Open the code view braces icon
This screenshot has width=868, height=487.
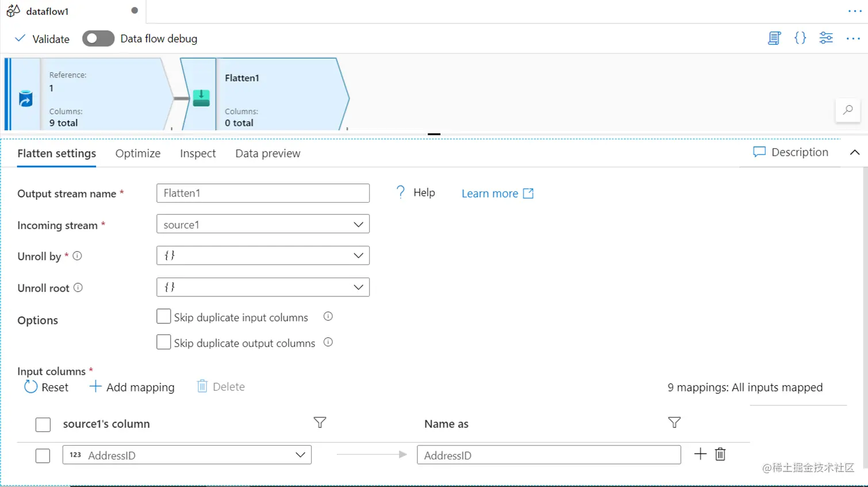point(800,38)
